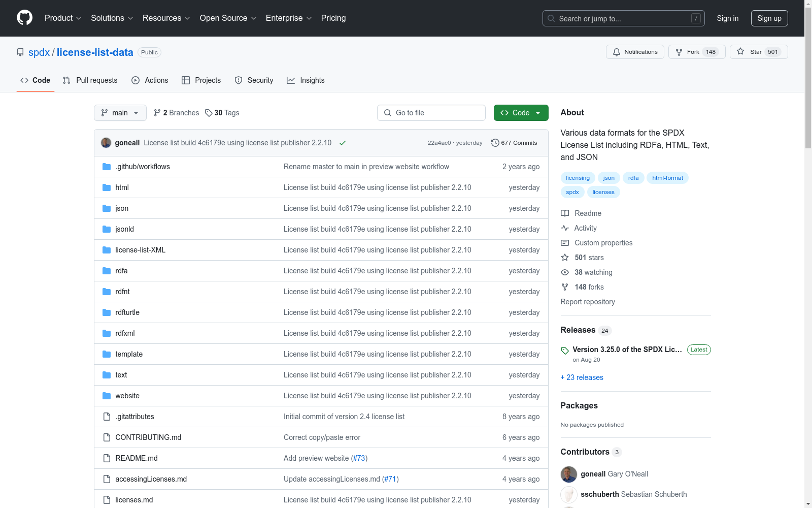812x508 pixels.
Task: View the + 23 releases link
Action: 582,377
